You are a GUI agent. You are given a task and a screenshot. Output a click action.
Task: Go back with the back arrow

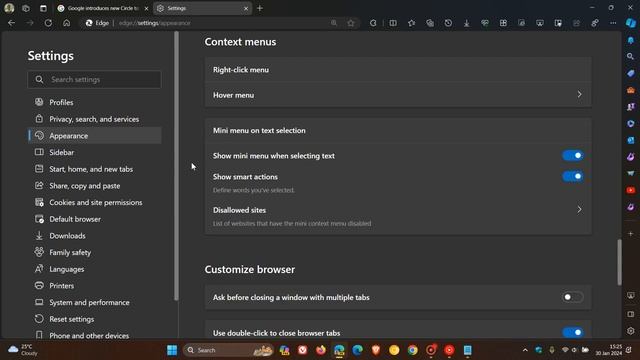11,23
